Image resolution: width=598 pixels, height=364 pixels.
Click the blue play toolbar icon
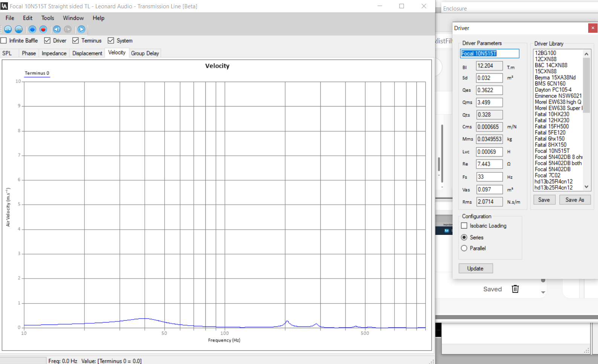pos(81,29)
